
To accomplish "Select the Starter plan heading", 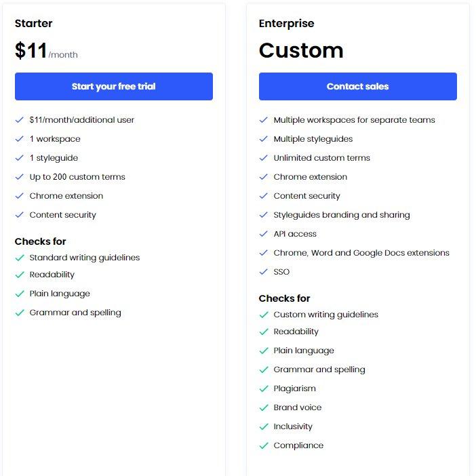I will [33, 23].
